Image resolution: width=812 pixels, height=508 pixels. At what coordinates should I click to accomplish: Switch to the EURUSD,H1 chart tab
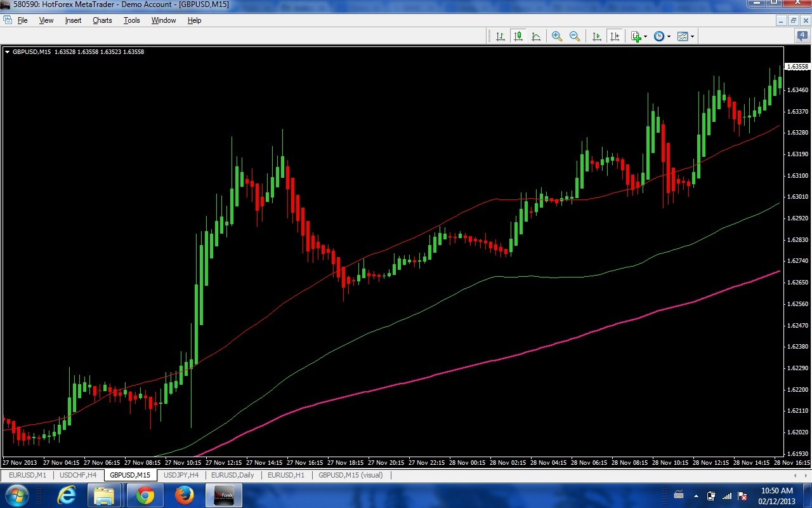click(286, 475)
